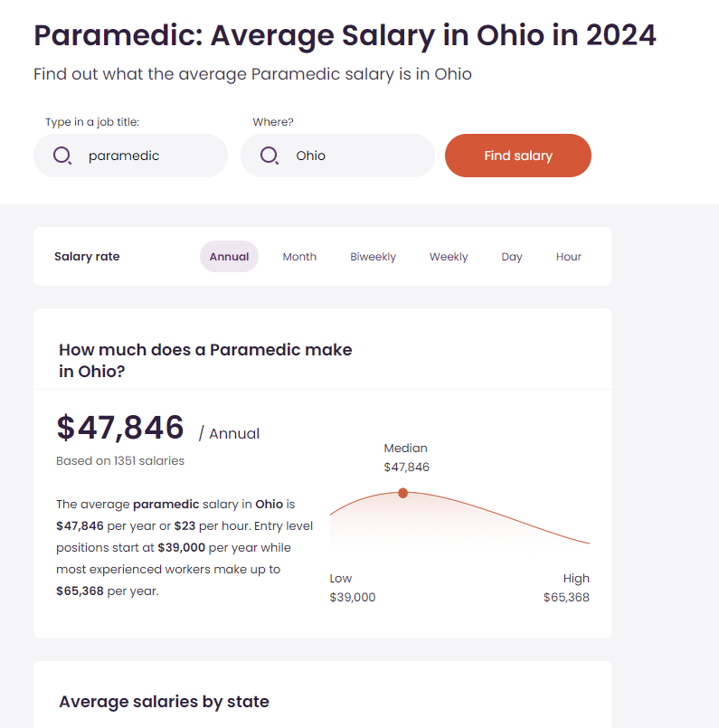Click the page title about Paramedic salary
Viewport: 719px width, 728px height.
pos(345,36)
